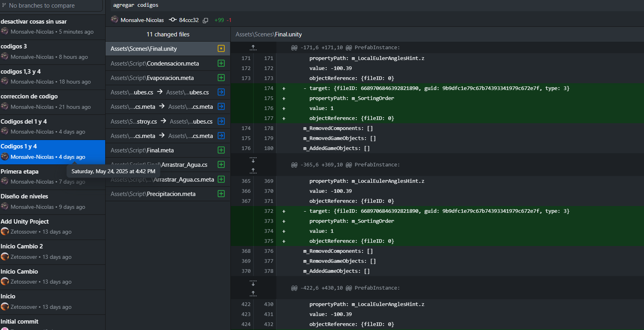The image size is (644, 330).
Task: Click the added icon beside Condensacion.meta
Action: click(221, 63)
